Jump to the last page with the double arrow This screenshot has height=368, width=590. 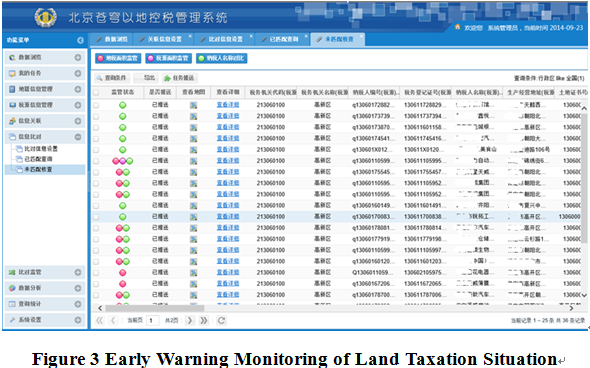[x=204, y=321]
